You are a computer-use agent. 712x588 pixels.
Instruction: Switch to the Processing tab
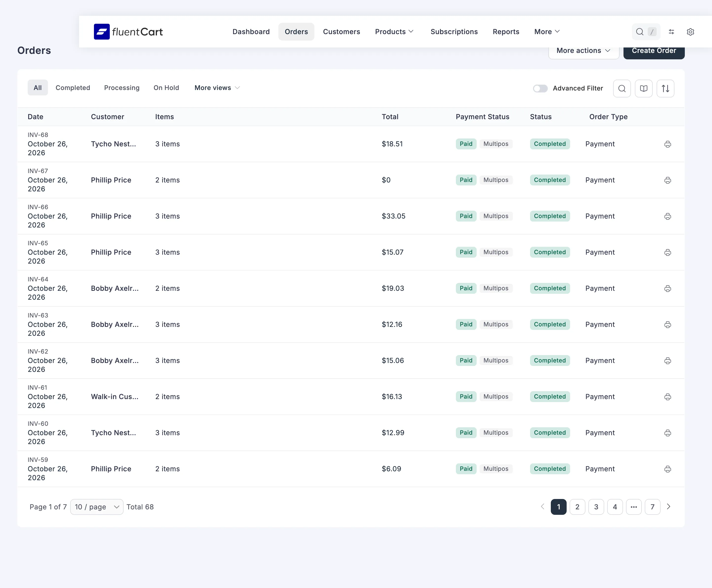122,88
